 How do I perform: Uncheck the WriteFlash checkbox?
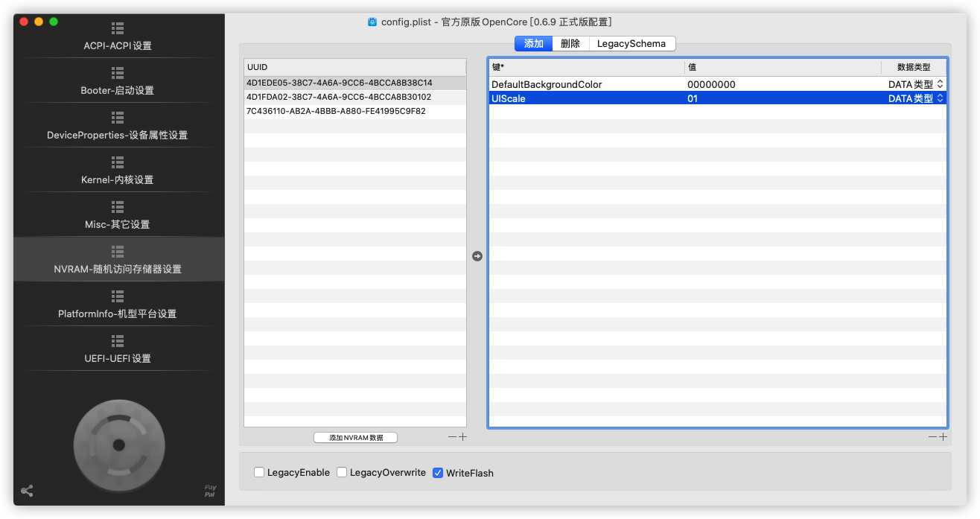pyautogui.click(x=438, y=473)
